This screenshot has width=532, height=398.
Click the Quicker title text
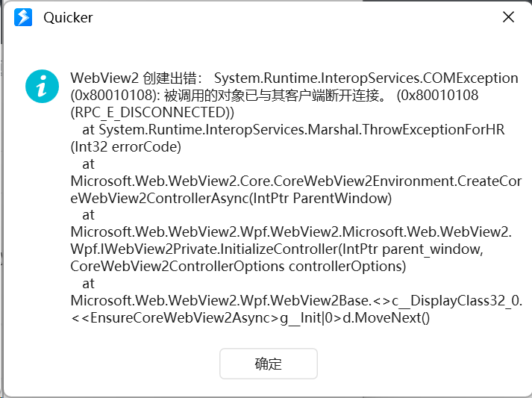(x=68, y=18)
